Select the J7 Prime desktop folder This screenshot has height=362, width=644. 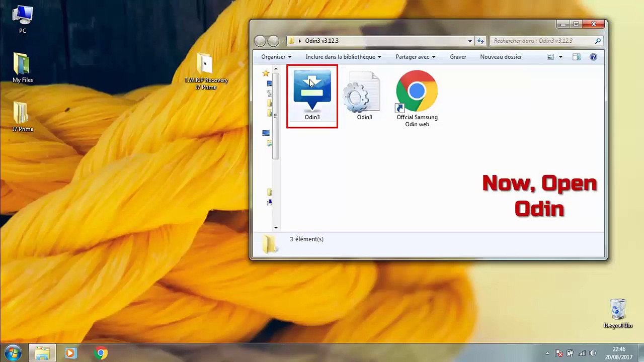point(23,117)
